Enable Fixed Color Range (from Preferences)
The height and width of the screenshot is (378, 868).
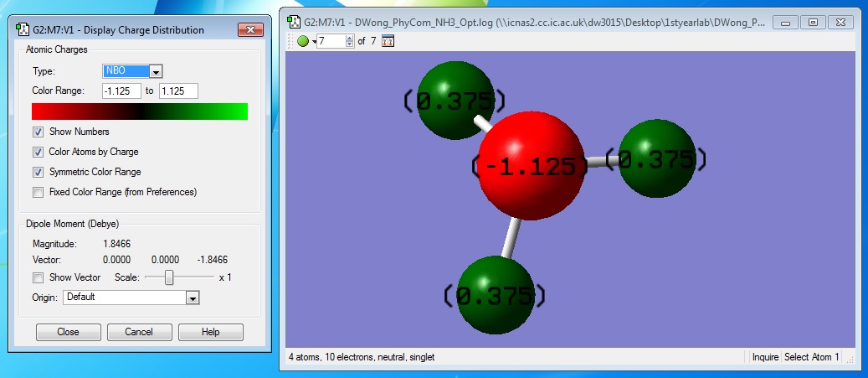pyautogui.click(x=39, y=192)
